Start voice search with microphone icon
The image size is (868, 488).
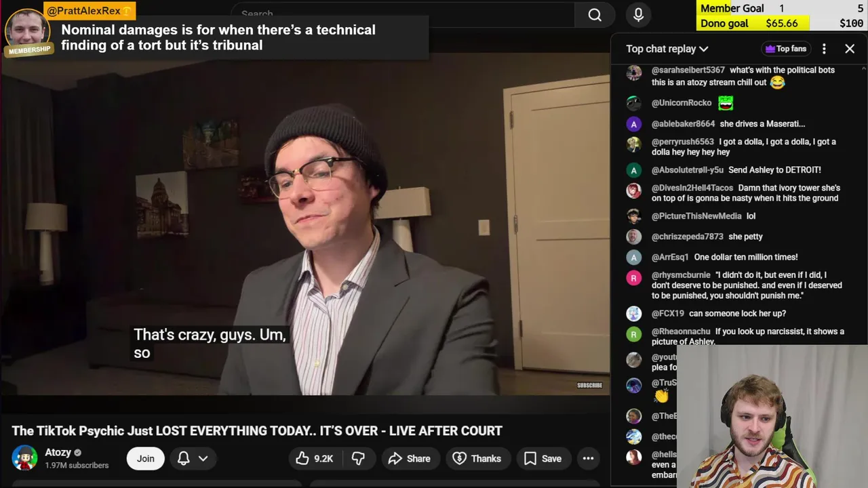[x=638, y=14]
